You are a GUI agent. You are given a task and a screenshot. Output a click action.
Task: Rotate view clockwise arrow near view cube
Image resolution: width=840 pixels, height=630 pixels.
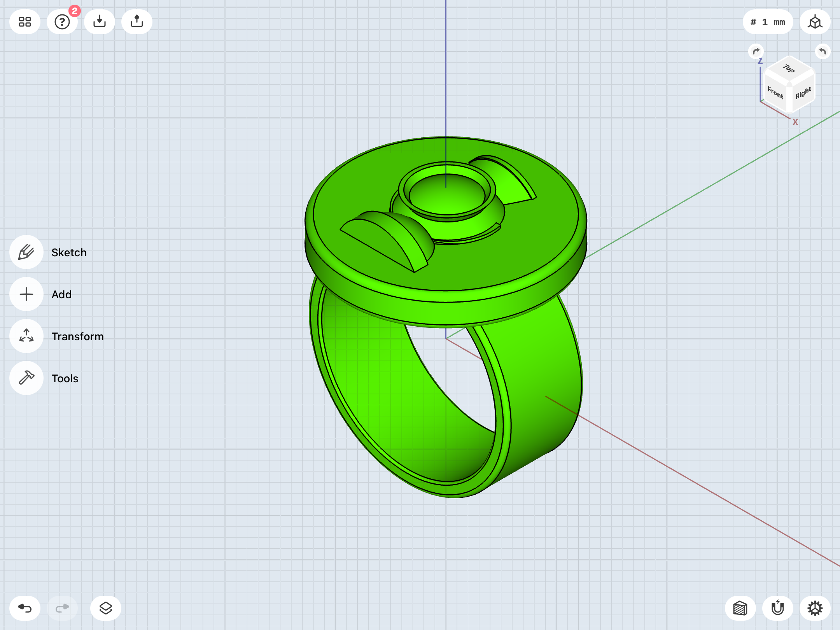(x=756, y=51)
